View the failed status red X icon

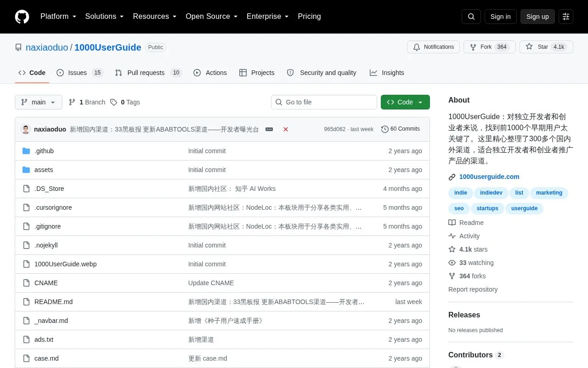(286, 129)
